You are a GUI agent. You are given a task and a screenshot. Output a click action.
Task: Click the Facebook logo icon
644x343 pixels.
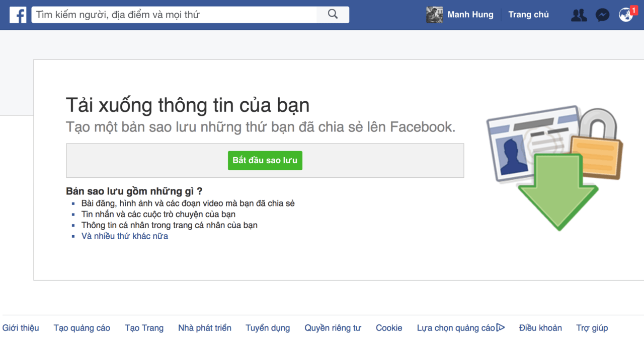(x=18, y=15)
